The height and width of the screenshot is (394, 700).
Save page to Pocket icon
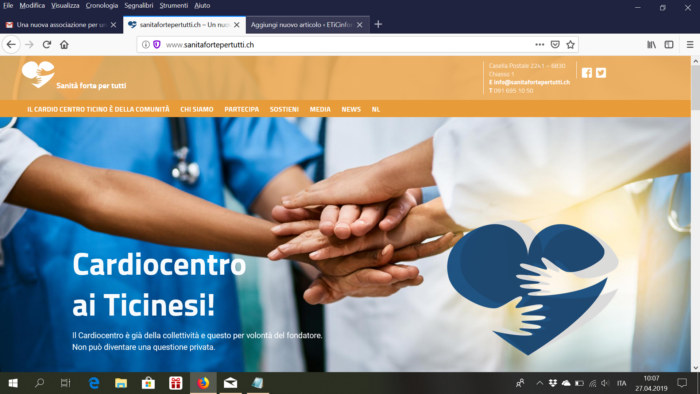(555, 45)
